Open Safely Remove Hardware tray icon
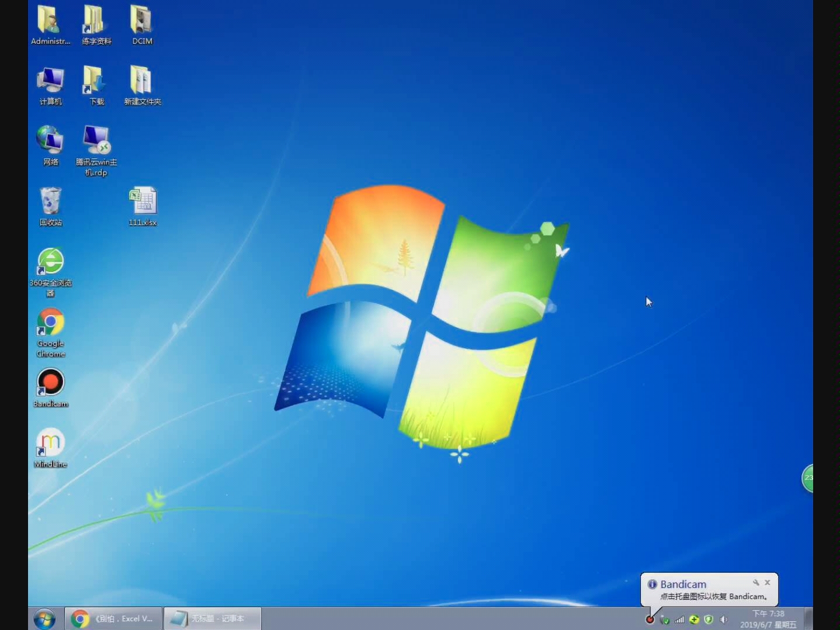This screenshot has height=630, width=840. (664, 619)
